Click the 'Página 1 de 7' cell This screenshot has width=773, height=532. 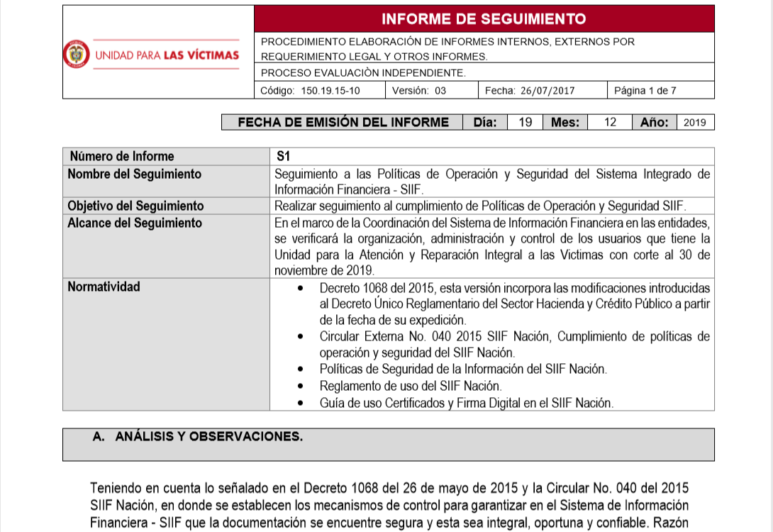661,90
